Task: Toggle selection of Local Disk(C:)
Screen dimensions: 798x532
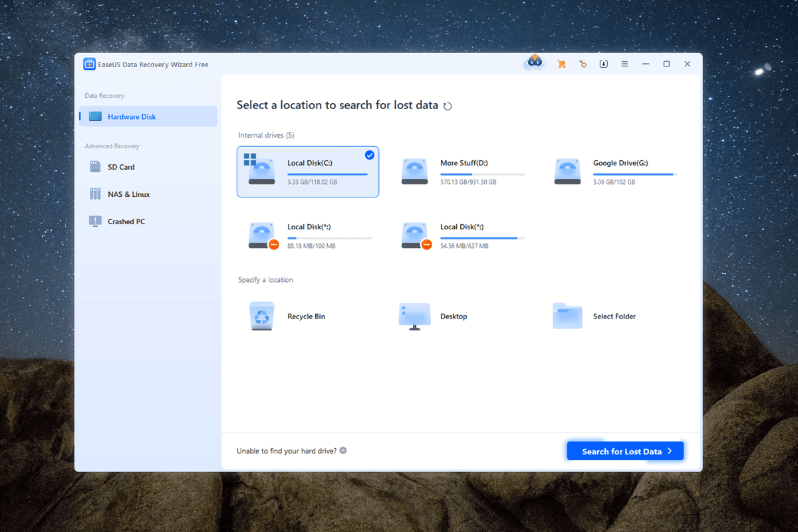Action: click(x=370, y=155)
